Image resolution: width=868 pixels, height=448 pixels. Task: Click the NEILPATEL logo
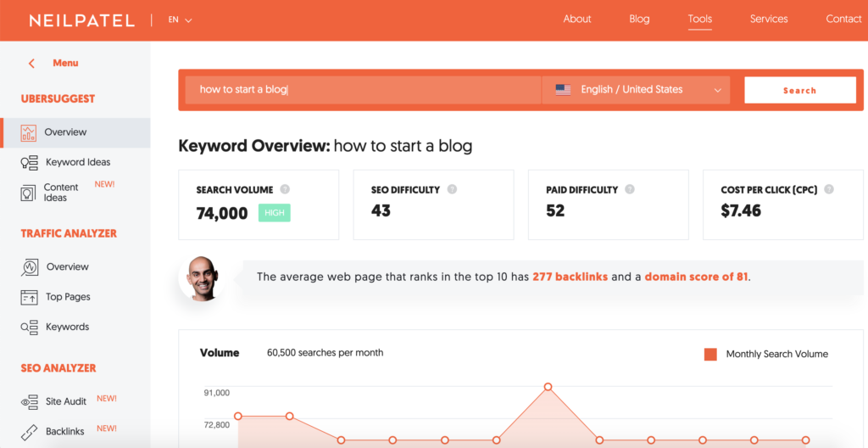pyautogui.click(x=82, y=20)
